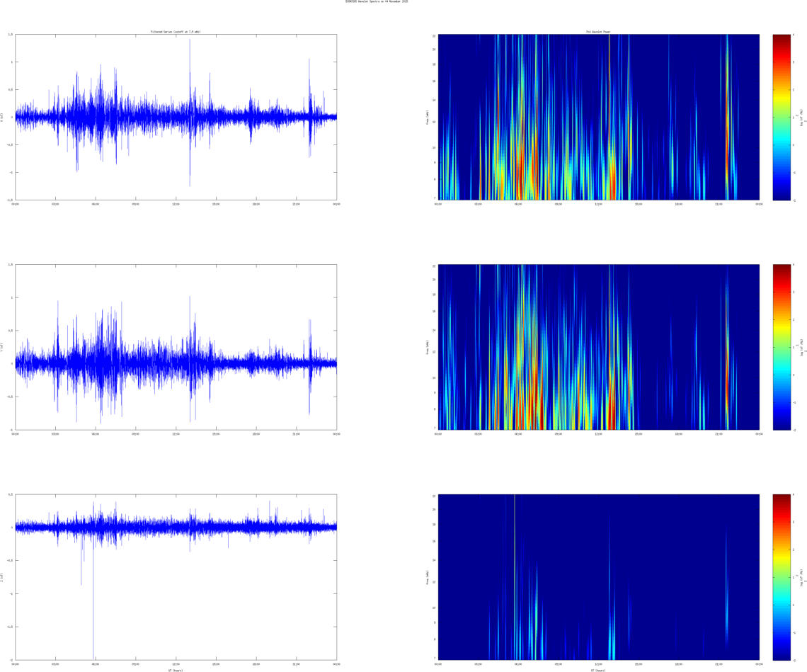Viewport: 807px width, 672px height.
Task: Click the 12:00 tick under X time series
Action: (176, 204)
